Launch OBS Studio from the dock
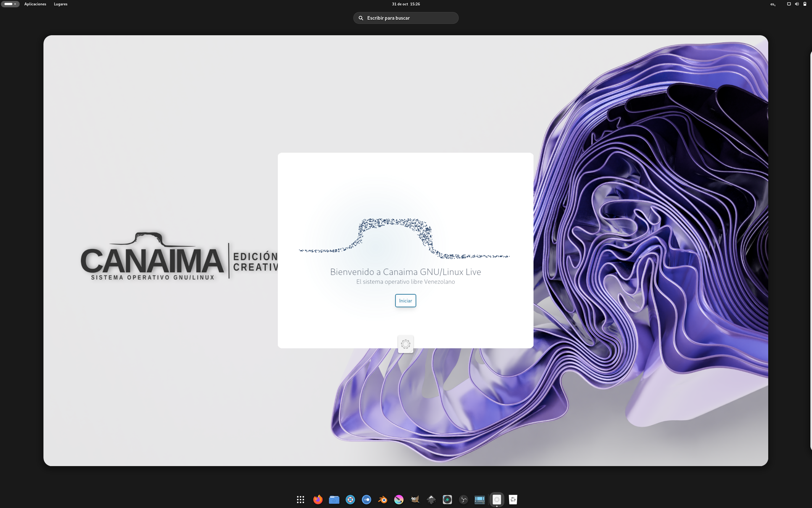Viewport: 812px width, 508px height. pyautogui.click(x=463, y=499)
